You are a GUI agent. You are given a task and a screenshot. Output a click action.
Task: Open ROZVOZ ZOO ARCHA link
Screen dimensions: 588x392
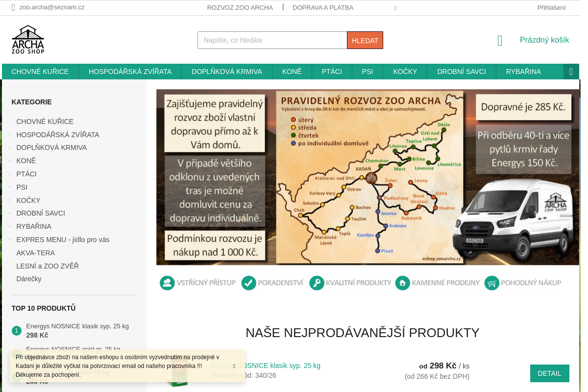(x=240, y=7)
